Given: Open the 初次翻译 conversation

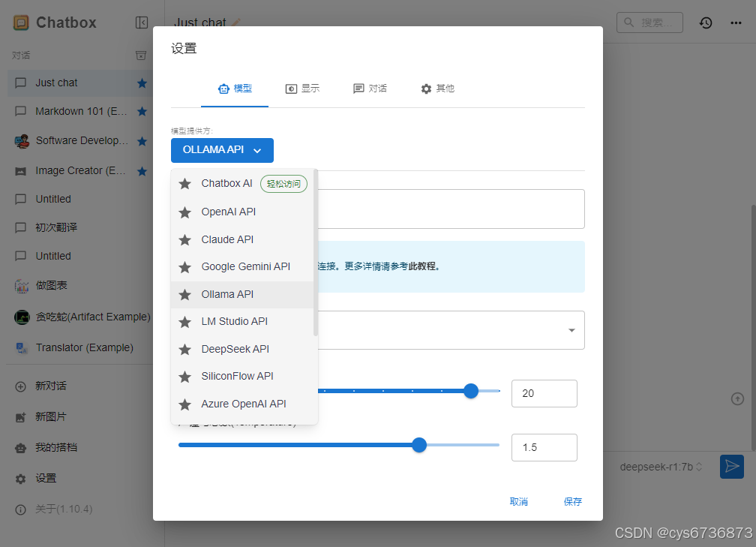Looking at the screenshot, I should click(x=79, y=227).
